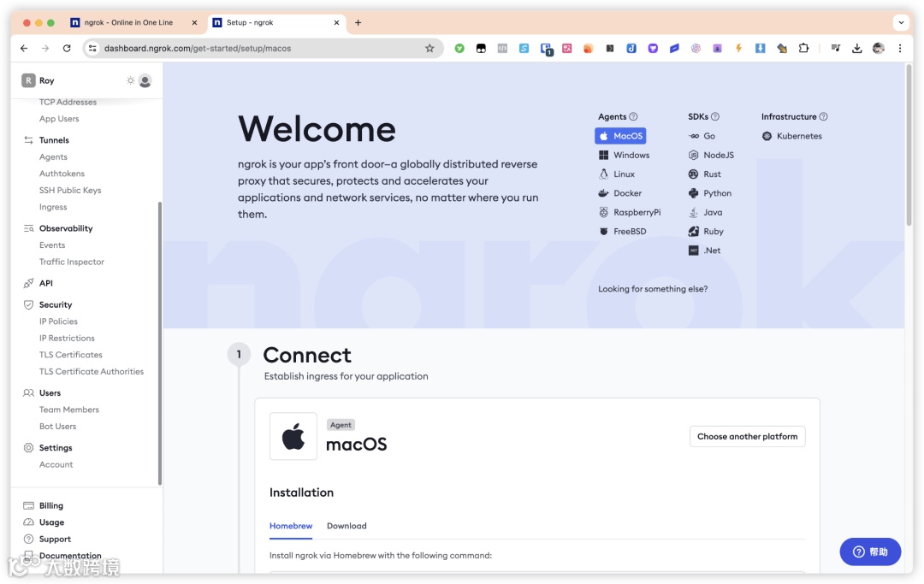Viewport: 924px width, 584px height.
Task: Open the Kubernetes infrastructure option
Action: pos(791,136)
